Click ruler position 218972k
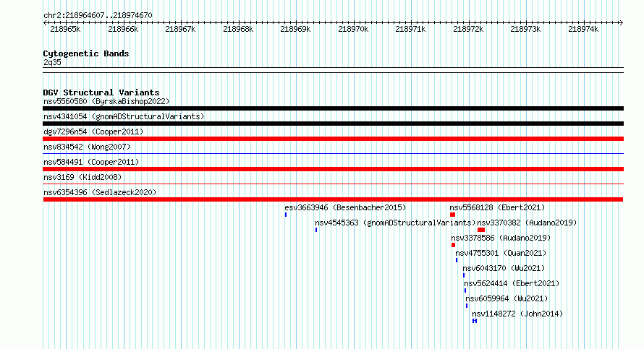Image resolution: width=644 pixels, height=349 pixels. (x=468, y=30)
